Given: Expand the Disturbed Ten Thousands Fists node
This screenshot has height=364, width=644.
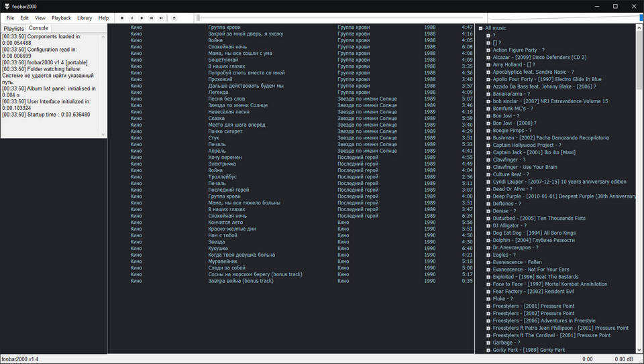Looking at the screenshot, I should (488, 219).
